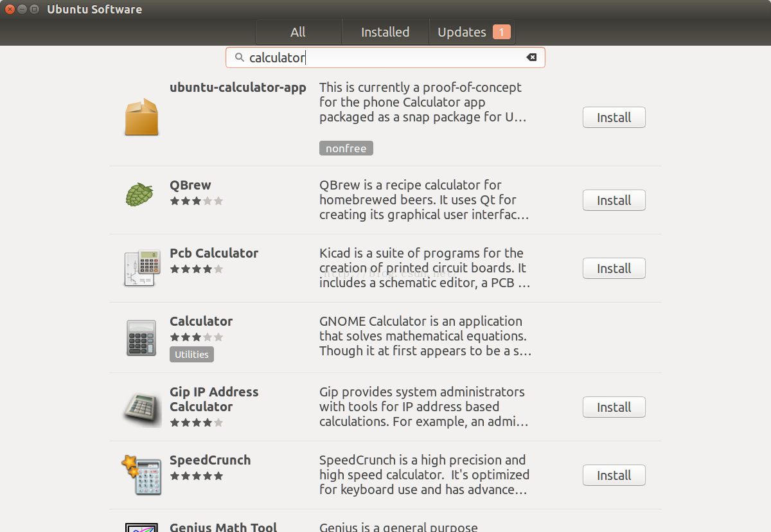The height and width of the screenshot is (532, 771).
Task: Click the "ubuntu-calculator-app" title
Action: [238, 87]
